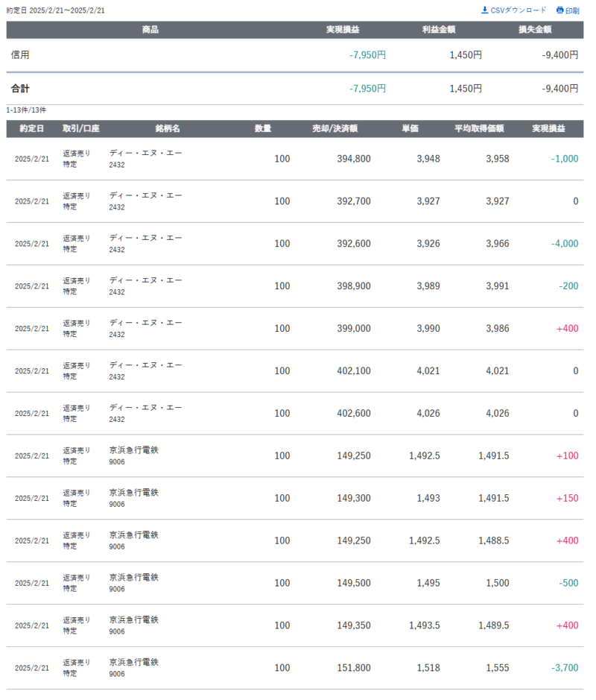Click the 取引/口座 column header
Viewport: 596px width, 700px height.
[x=80, y=129]
